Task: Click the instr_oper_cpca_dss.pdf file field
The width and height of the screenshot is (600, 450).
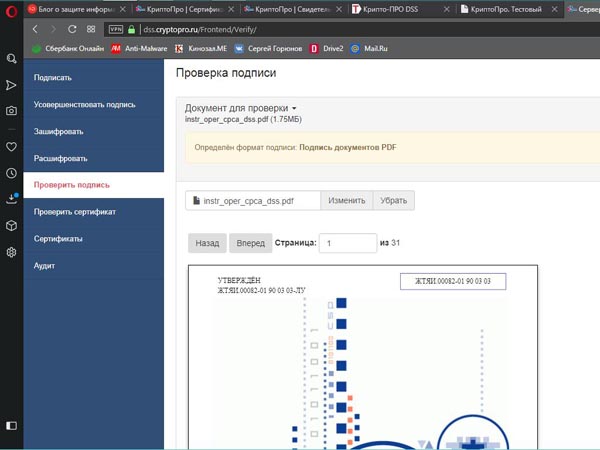Action: coord(253,201)
